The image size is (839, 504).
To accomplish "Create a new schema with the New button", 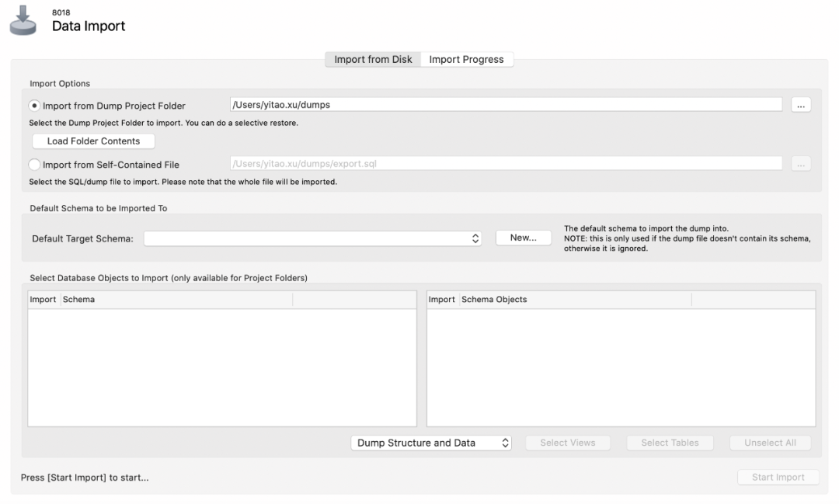I will (523, 238).
